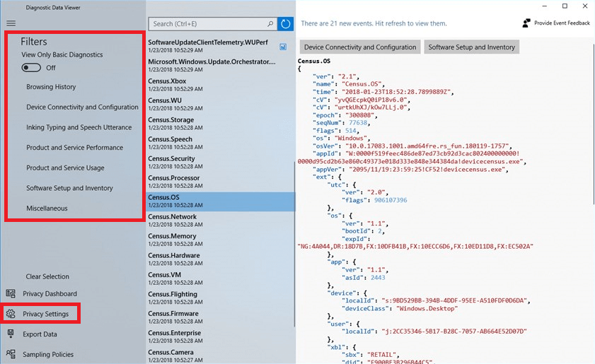Viewport: 595px width, 364px height.
Task: Click the Privacy Dashboard icon
Action: [11, 293]
